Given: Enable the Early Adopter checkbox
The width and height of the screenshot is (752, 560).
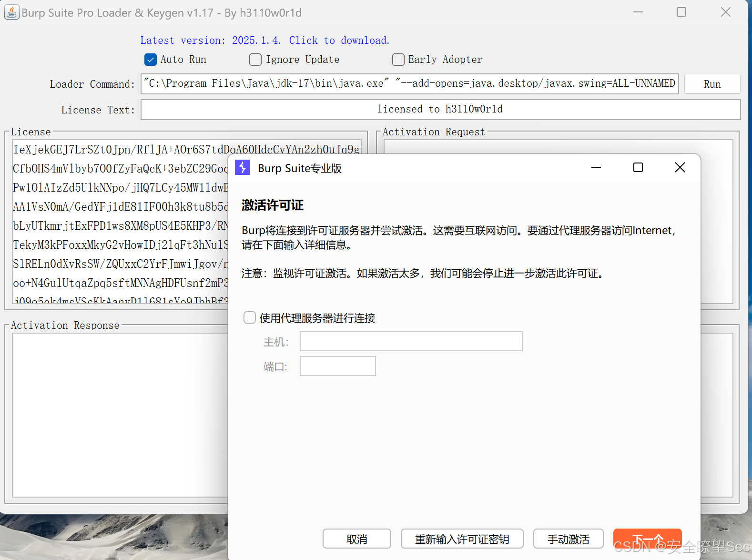Looking at the screenshot, I should coord(398,60).
